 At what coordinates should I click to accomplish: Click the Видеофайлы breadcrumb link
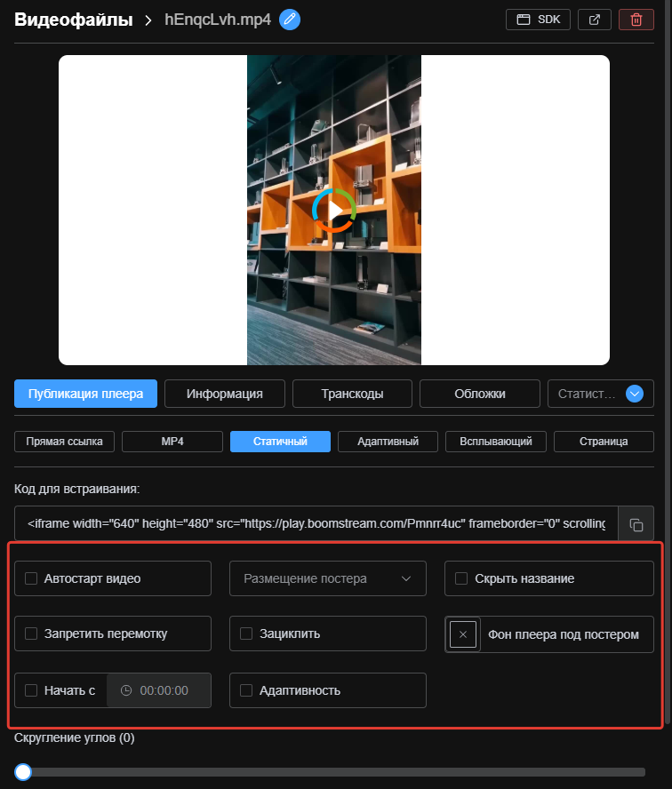click(74, 20)
